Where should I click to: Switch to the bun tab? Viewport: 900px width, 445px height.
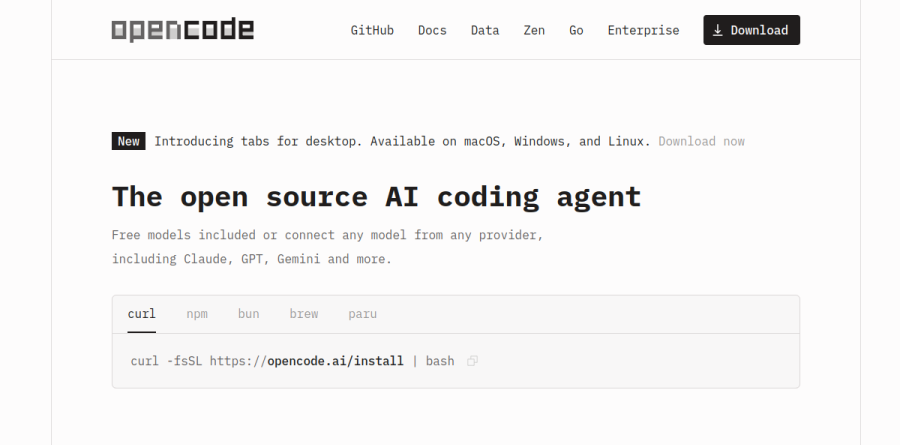[249, 314]
